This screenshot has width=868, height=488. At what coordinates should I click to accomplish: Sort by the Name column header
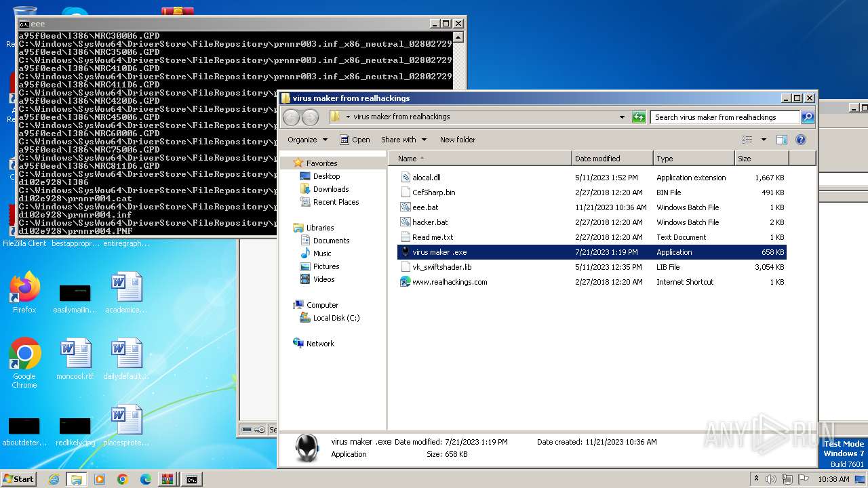(480, 159)
